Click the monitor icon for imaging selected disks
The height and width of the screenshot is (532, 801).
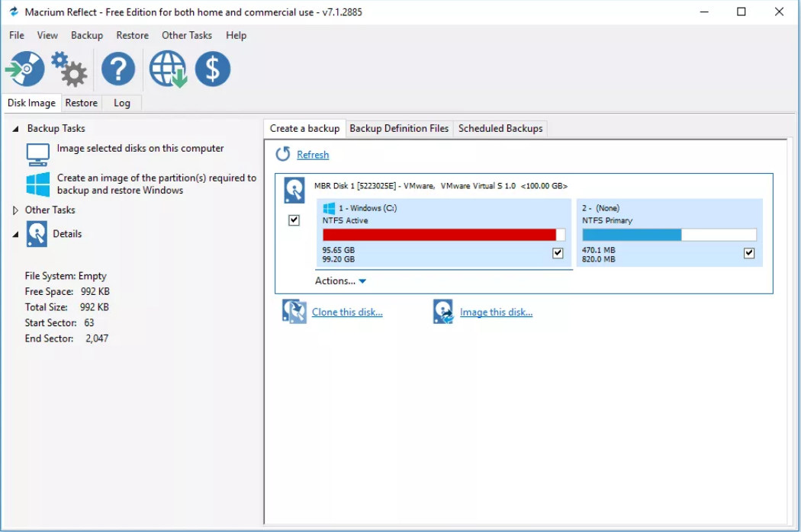point(38,154)
